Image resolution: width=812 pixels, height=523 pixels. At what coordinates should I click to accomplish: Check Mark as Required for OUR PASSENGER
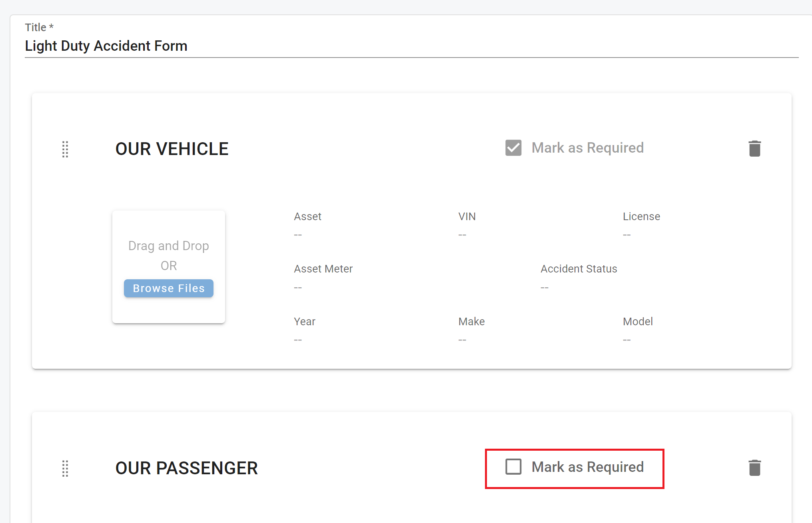513,467
